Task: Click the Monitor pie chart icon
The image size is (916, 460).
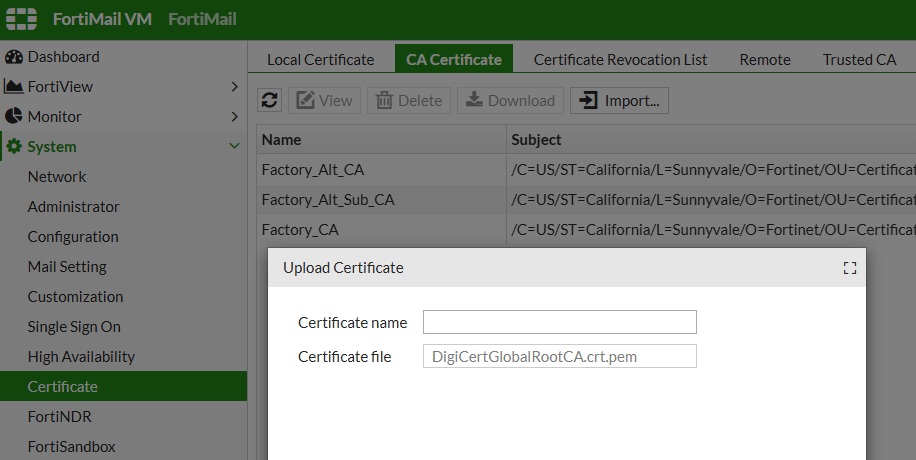Action: pyautogui.click(x=13, y=116)
